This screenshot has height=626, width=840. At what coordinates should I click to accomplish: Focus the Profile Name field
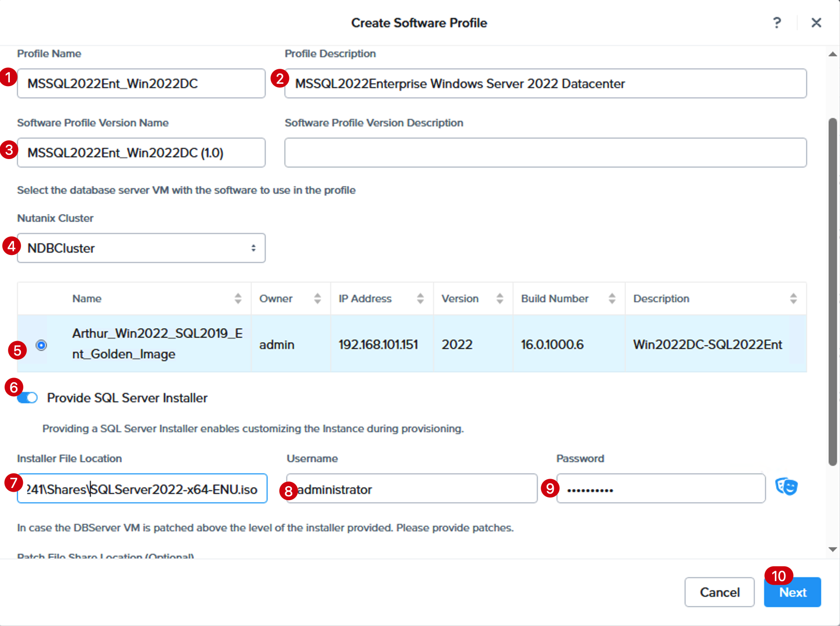(x=141, y=83)
